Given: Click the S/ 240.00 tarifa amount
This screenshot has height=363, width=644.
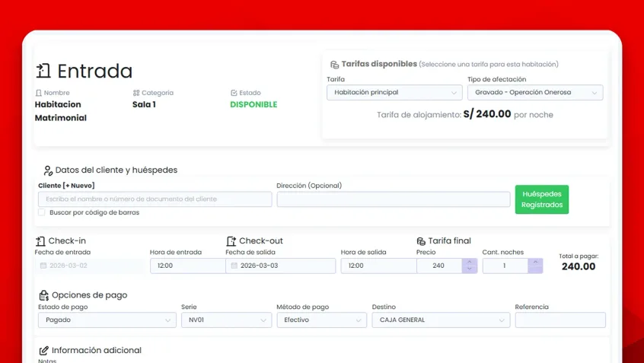Looking at the screenshot, I should click(x=487, y=114).
